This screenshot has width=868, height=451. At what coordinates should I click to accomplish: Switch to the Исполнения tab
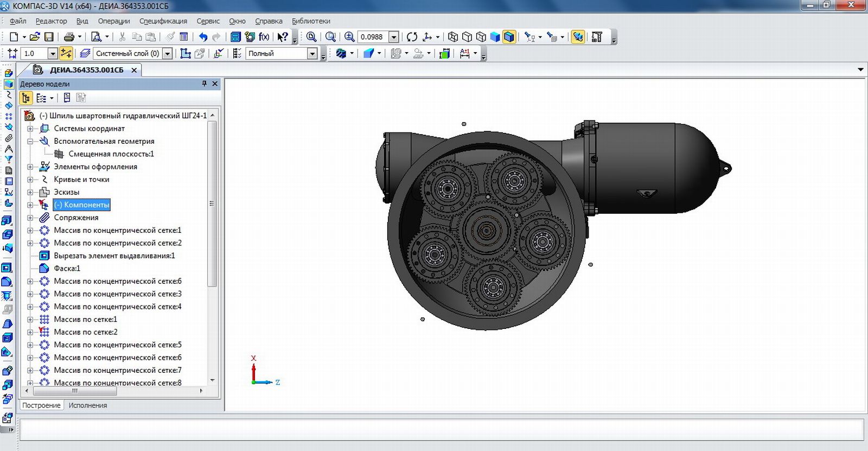pos(88,405)
